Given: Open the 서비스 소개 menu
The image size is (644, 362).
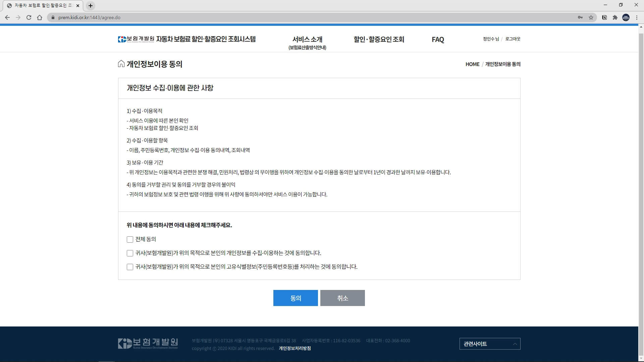Looking at the screenshot, I should click(x=307, y=40).
